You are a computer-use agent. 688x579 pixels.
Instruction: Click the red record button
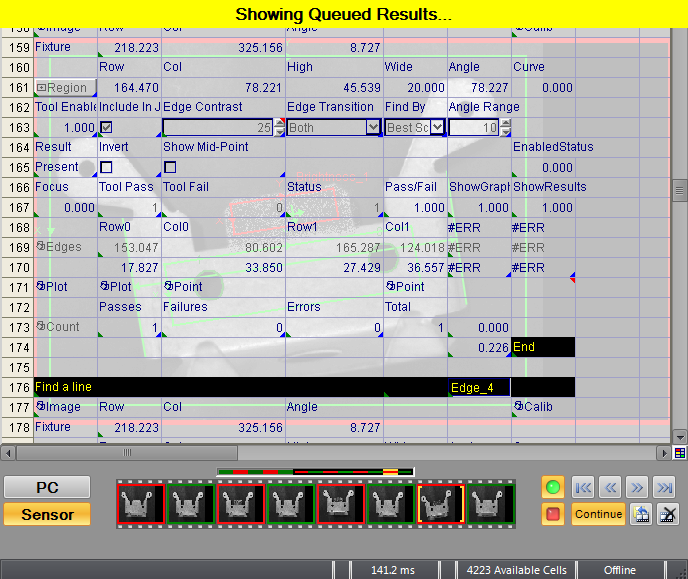pos(553,514)
